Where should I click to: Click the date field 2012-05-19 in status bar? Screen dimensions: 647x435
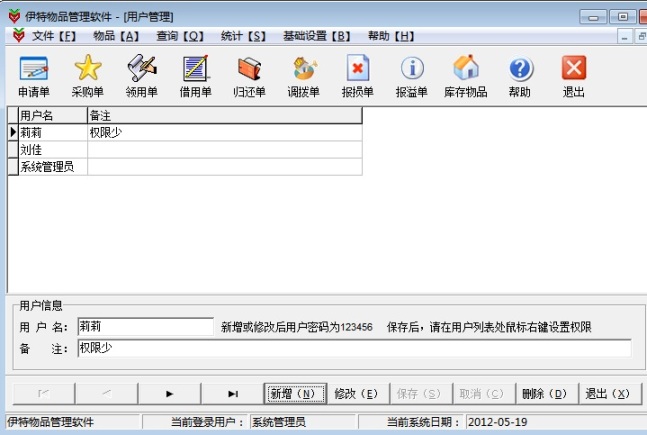556,422
